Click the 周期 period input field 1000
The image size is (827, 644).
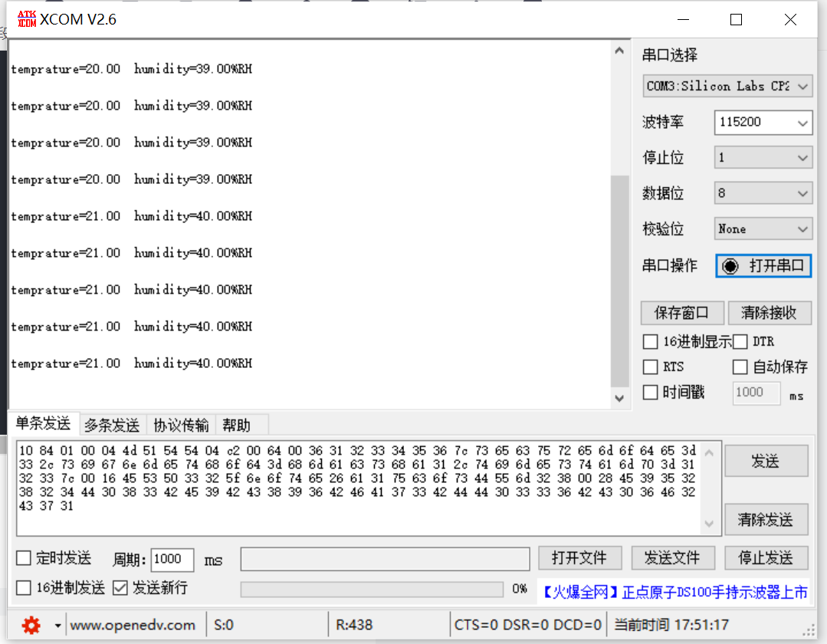coord(172,559)
